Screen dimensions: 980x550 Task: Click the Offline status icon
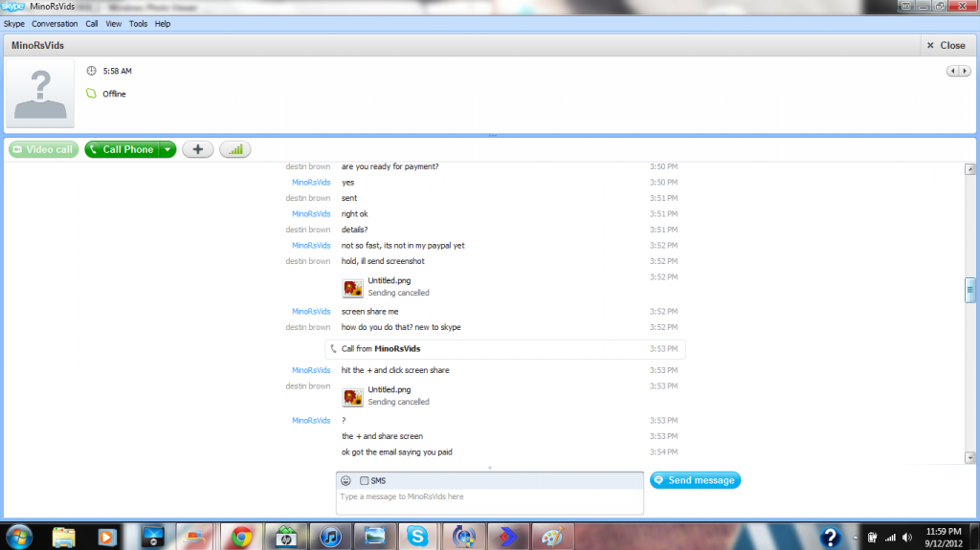coord(91,94)
